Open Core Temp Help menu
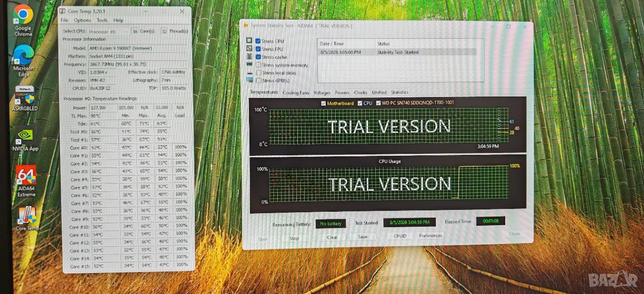This screenshot has width=644, height=294. [118, 20]
